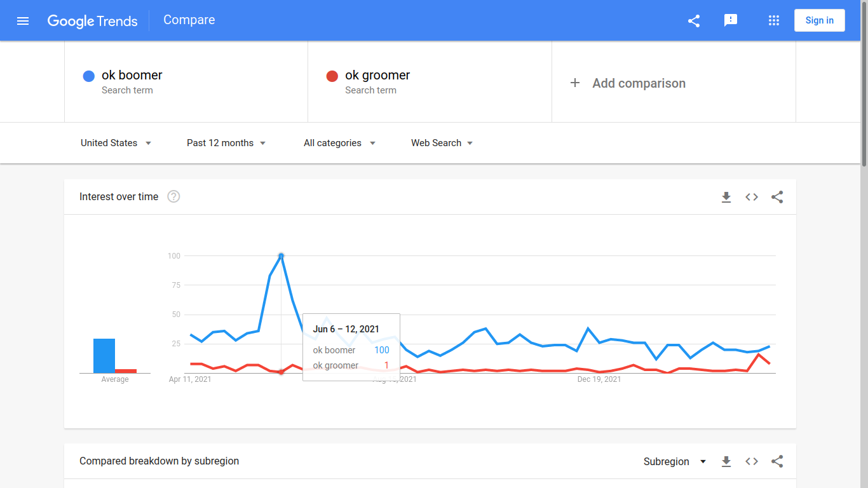The height and width of the screenshot is (488, 868).
Task: Show help for Interest over time
Action: (173, 197)
